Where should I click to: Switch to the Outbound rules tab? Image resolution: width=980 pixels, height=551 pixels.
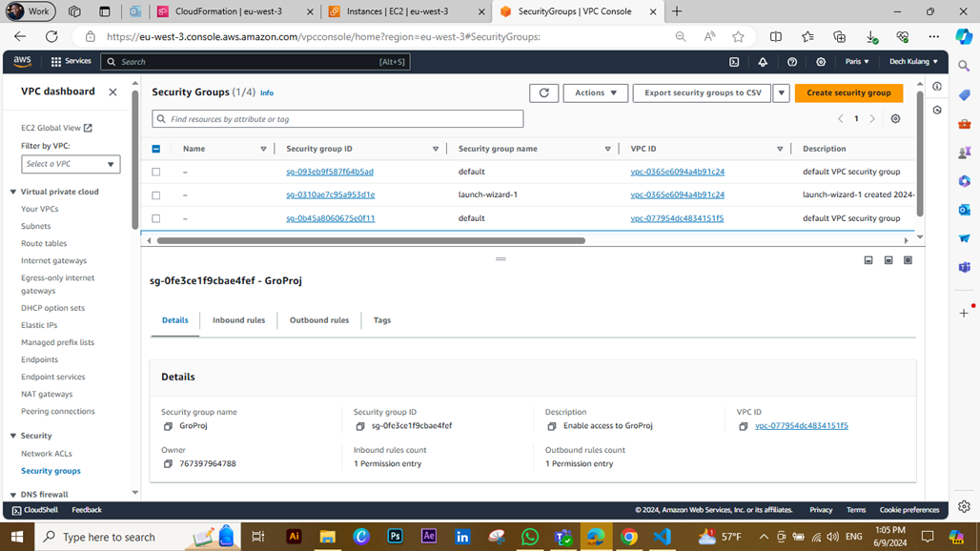pyautogui.click(x=319, y=320)
